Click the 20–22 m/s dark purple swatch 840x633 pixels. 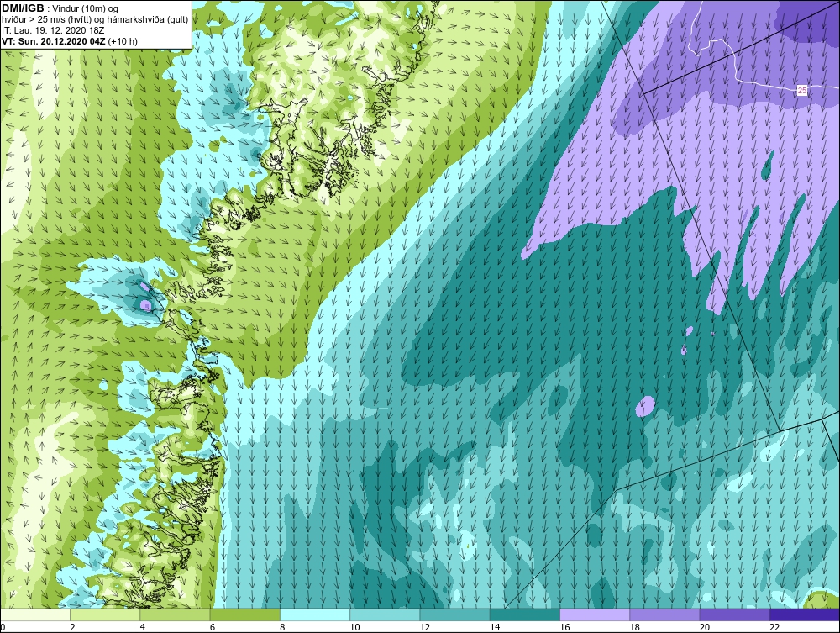(x=734, y=615)
